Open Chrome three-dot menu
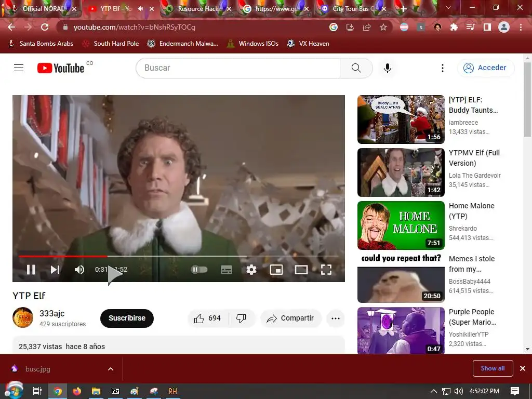 tap(521, 27)
